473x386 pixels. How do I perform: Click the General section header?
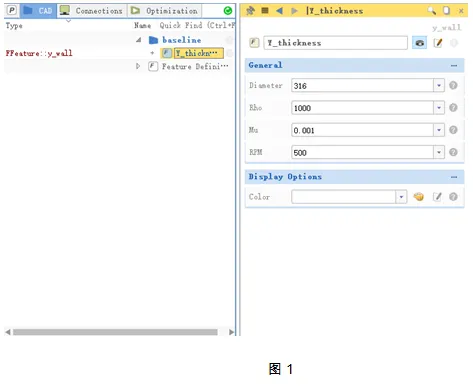355,65
